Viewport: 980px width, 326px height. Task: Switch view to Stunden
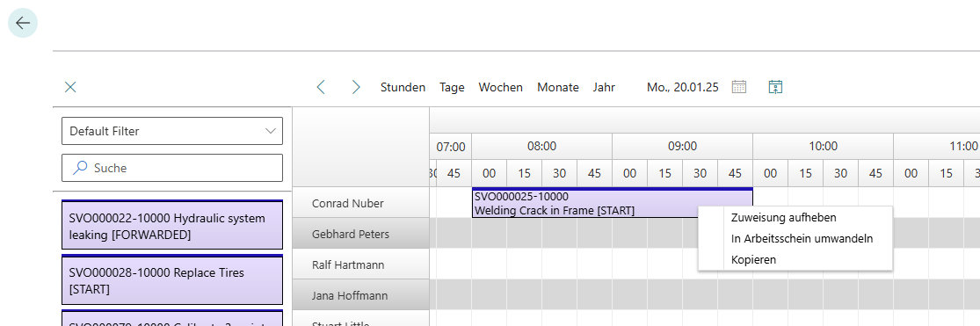click(403, 88)
